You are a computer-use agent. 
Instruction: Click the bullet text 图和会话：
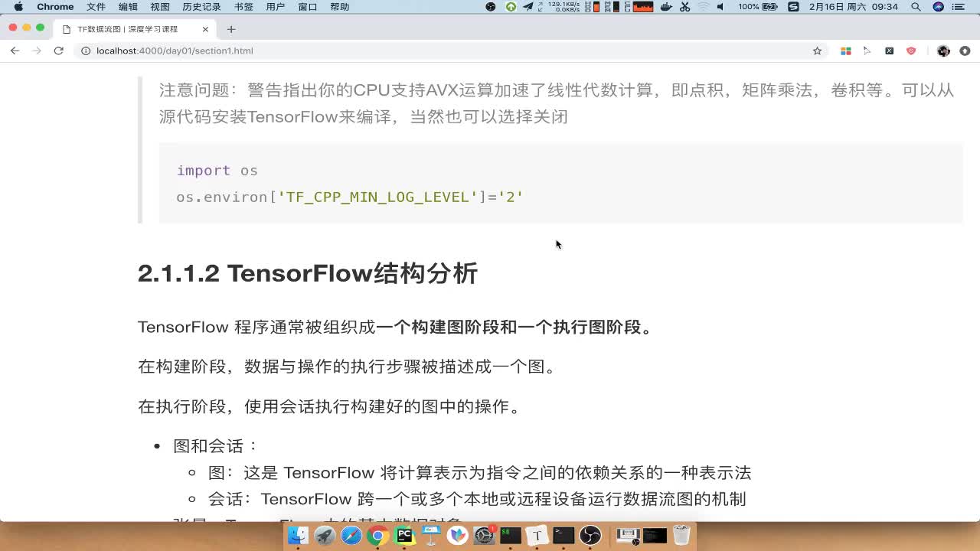coord(217,446)
